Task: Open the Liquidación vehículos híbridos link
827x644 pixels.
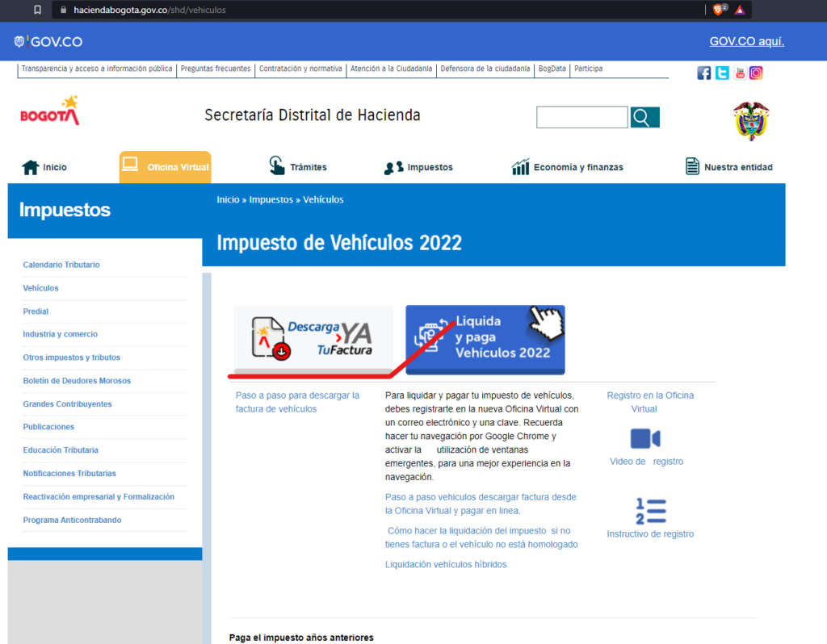Action: pos(446,564)
